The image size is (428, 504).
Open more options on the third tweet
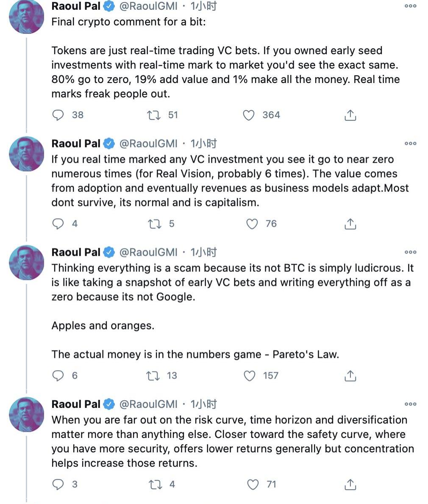click(x=410, y=252)
